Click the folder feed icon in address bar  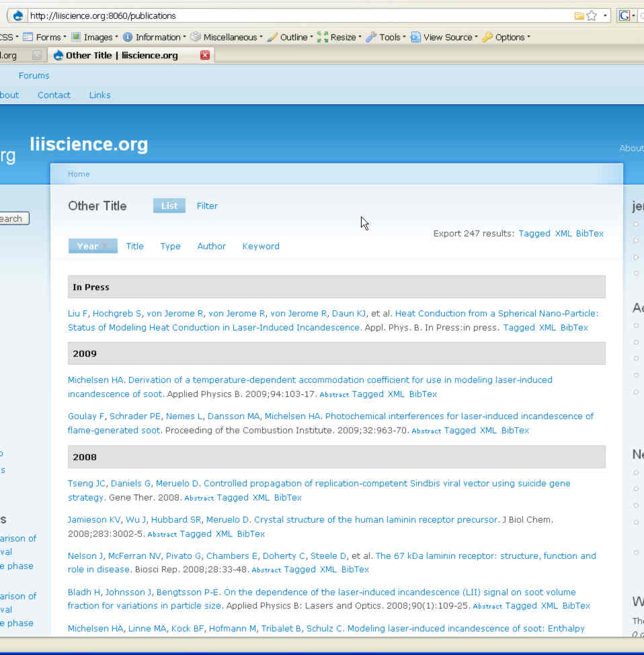tap(579, 15)
